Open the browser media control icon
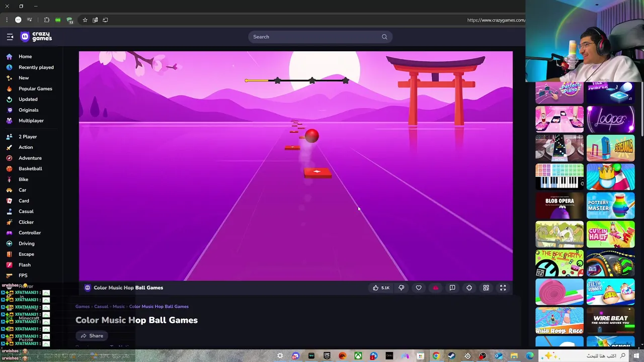 pyautogui.click(x=30, y=20)
